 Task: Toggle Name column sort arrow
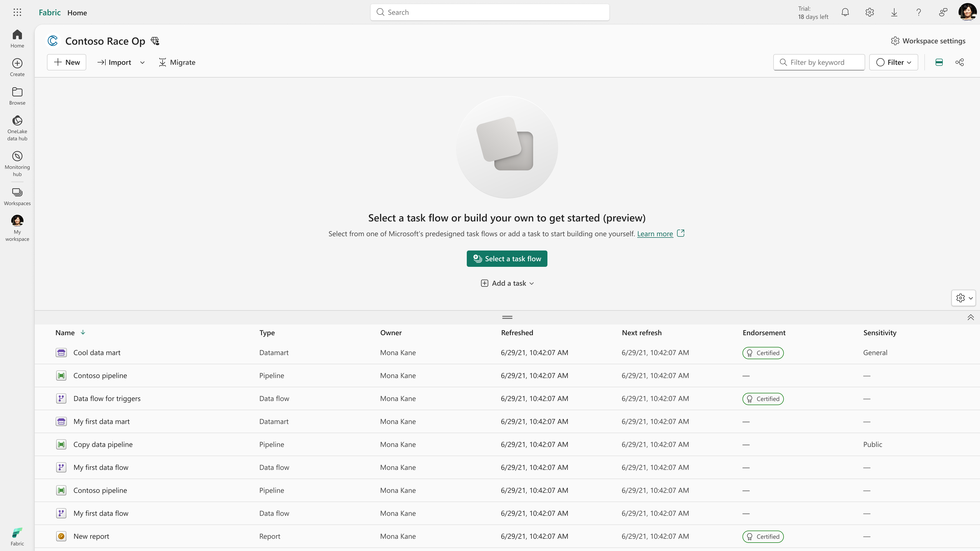tap(83, 332)
